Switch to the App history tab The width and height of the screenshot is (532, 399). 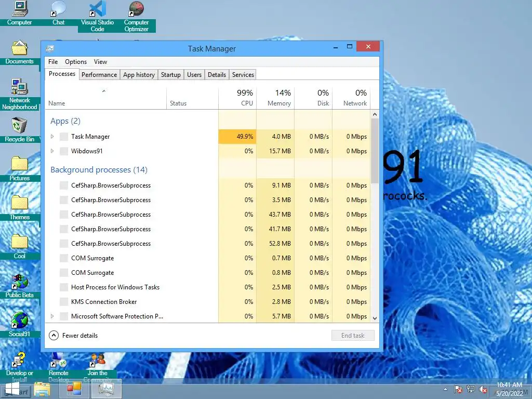pyautogui.click(x=139, y=75)
